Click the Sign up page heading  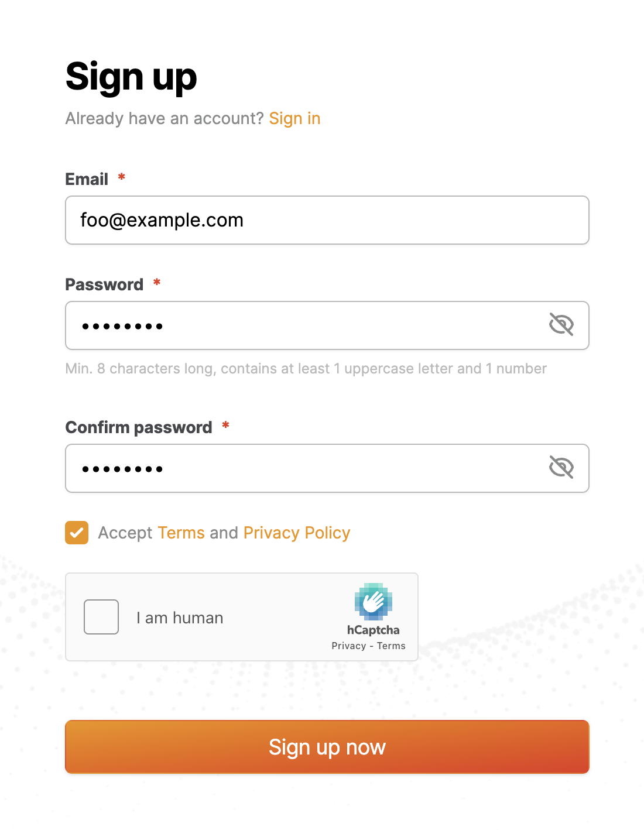131,77
